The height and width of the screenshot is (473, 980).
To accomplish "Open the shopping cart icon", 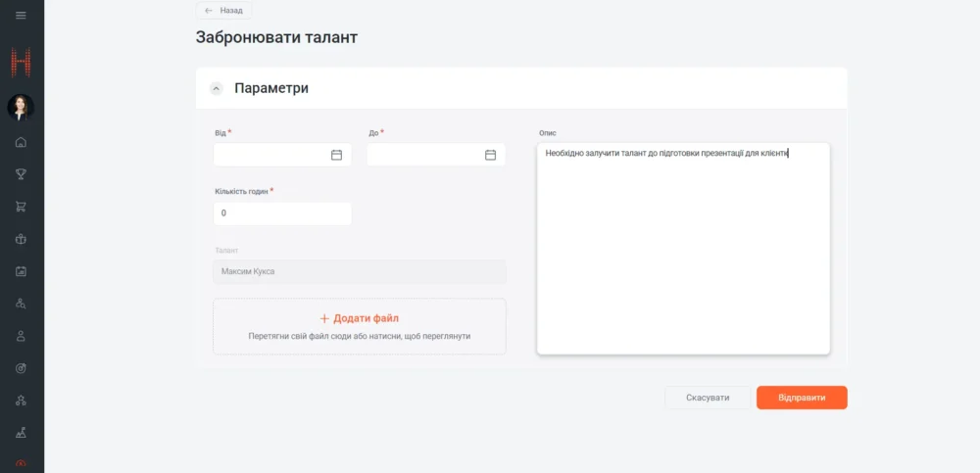I will [x=22, y=207].
